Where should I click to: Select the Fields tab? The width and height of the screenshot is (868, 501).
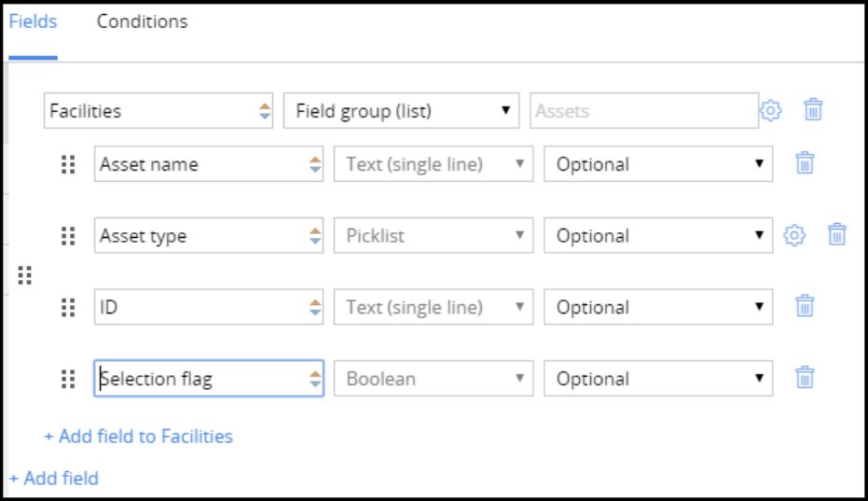(x=33, y=21)
